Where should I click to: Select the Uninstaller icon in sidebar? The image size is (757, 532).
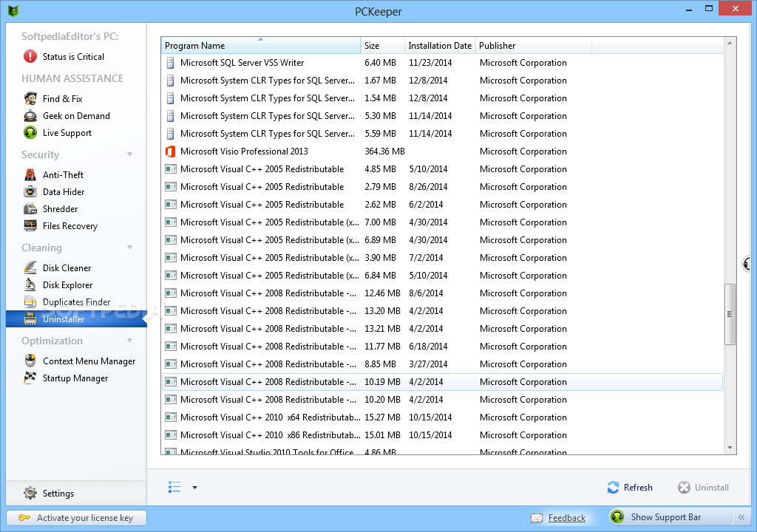pos(30,318)
